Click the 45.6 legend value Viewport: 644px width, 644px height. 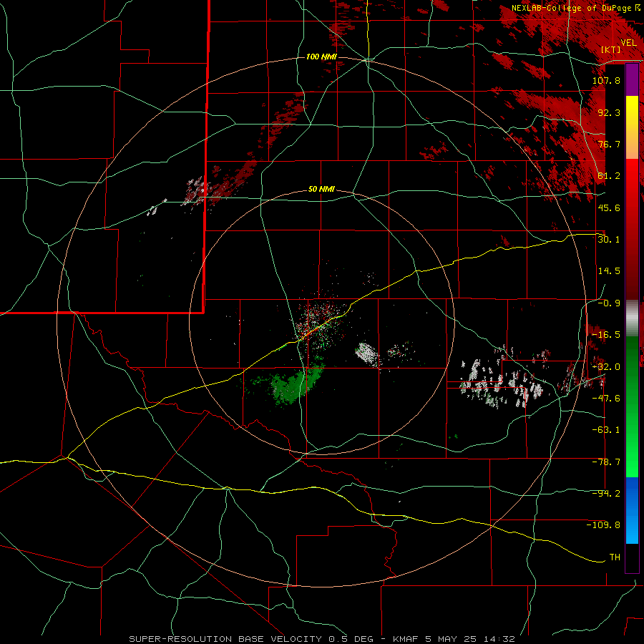609,208
